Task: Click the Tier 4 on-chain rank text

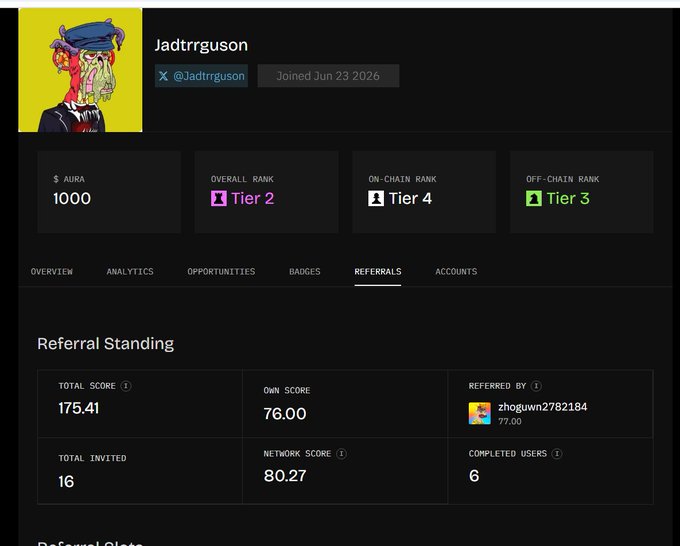Action: pyautogui.click(x=410, y=199)
